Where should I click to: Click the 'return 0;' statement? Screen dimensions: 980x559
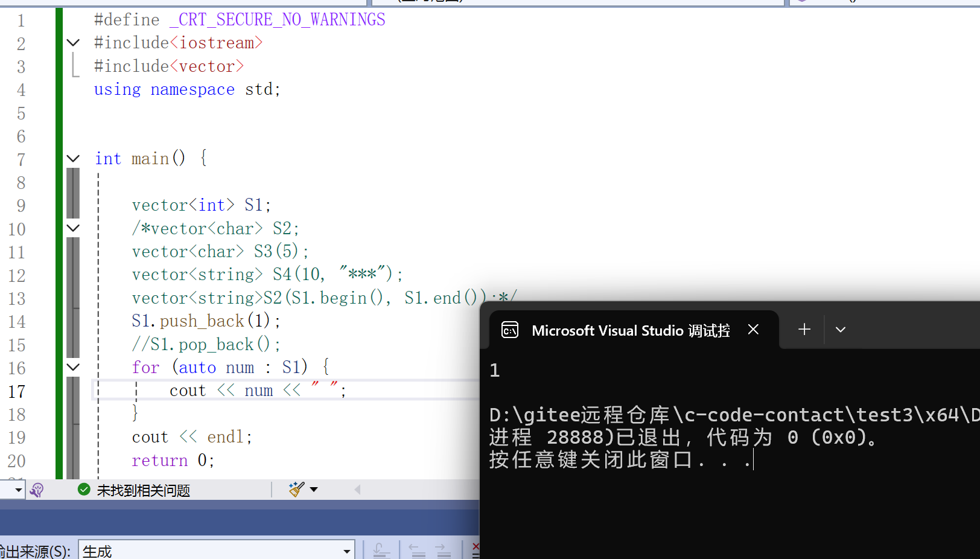click(173, 461)
